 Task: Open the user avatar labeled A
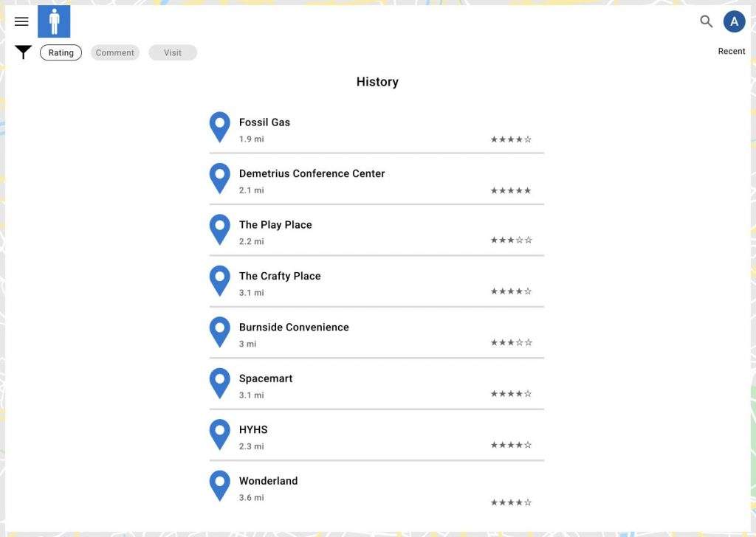(734, 21)
